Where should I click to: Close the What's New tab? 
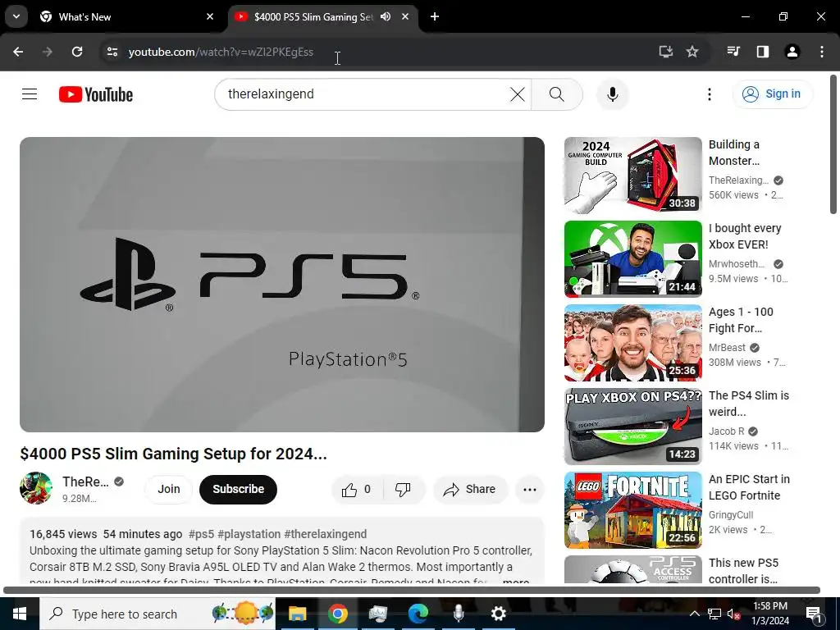210,16
